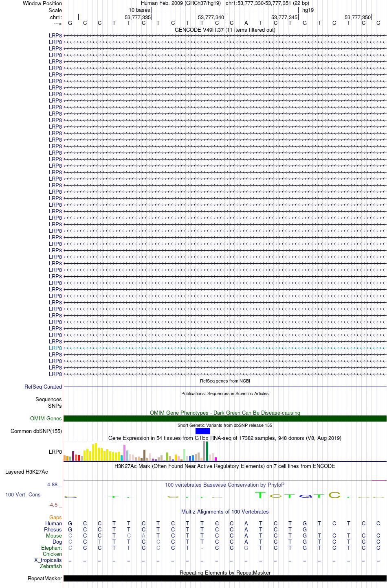Click the large olive C in PhyloP logo

334,495
